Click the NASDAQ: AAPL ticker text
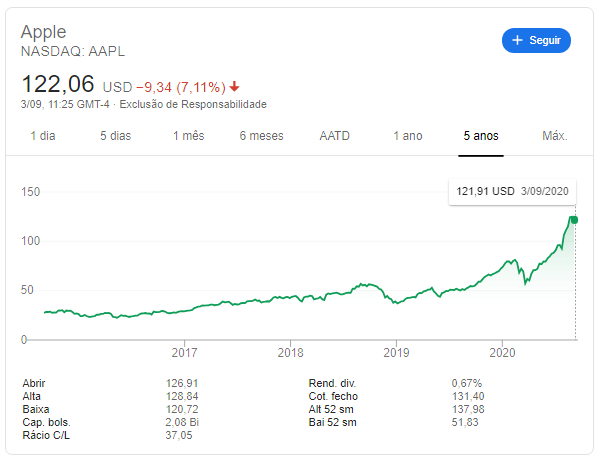 [73, 51]
